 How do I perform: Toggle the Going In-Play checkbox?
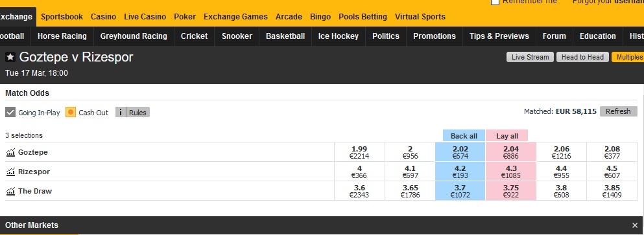tap(10, 112)
